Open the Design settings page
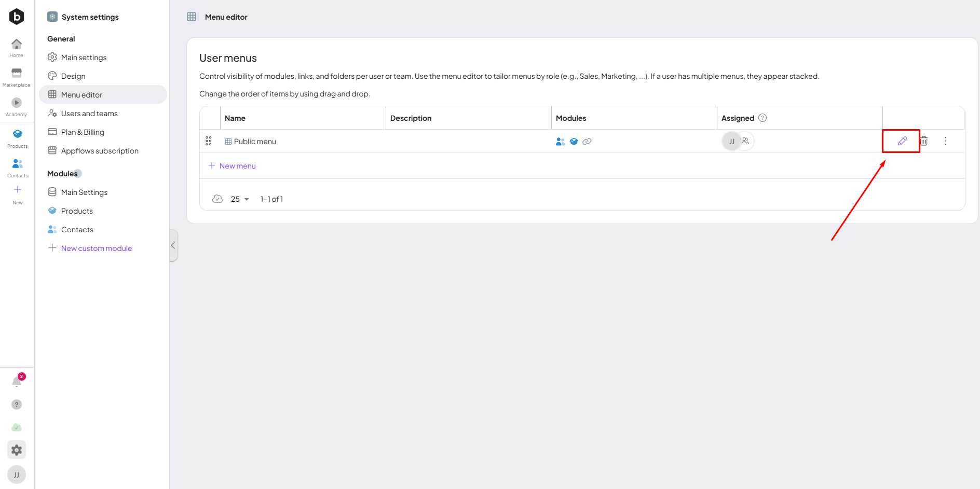This screenshot has width=980, height=489. click(x=73, y=76)
